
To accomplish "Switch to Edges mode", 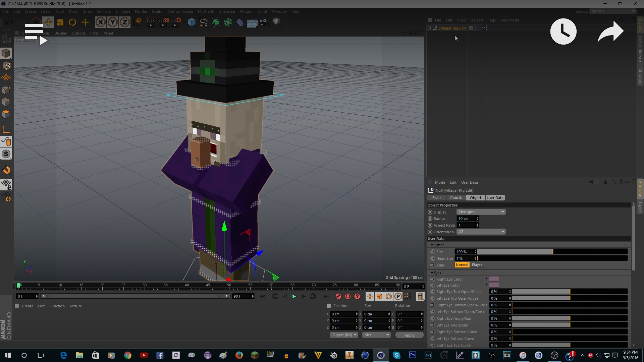I will 6,102.
